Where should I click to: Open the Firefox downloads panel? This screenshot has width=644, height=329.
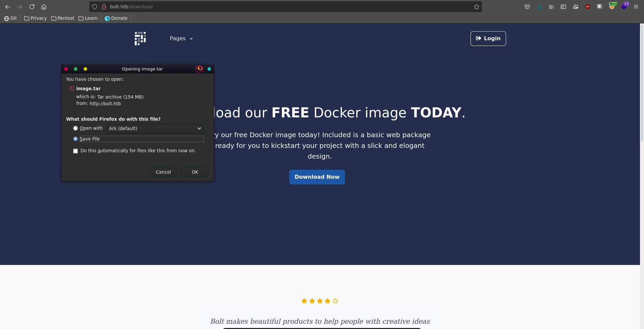[x=539, y=7]
